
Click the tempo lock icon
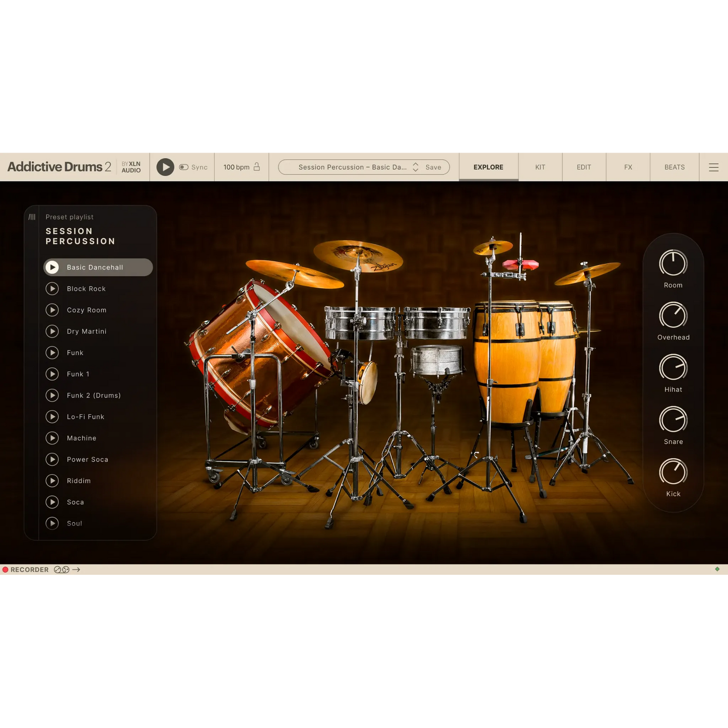point(256,167)
